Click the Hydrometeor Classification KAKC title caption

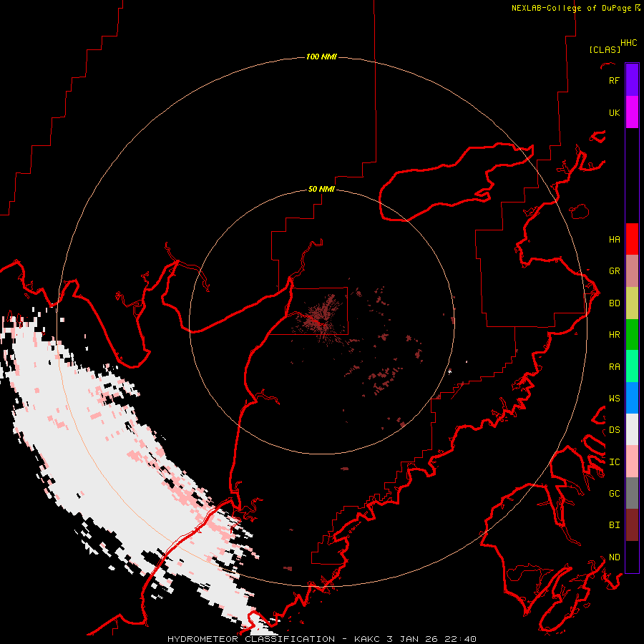point(321,639)
